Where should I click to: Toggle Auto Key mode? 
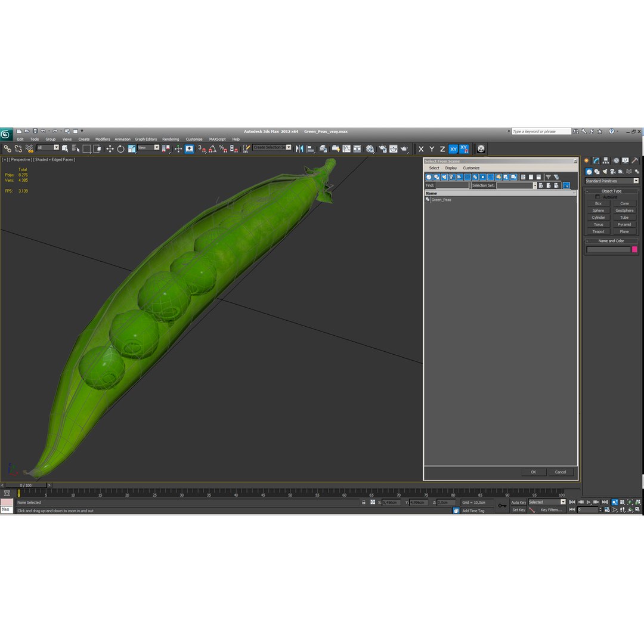(x=518, y=502)
